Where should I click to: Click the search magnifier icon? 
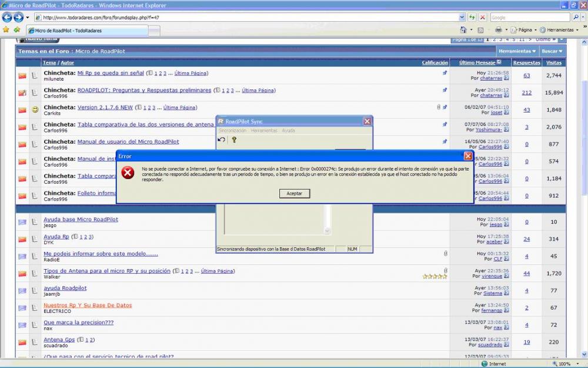point(575,18)
